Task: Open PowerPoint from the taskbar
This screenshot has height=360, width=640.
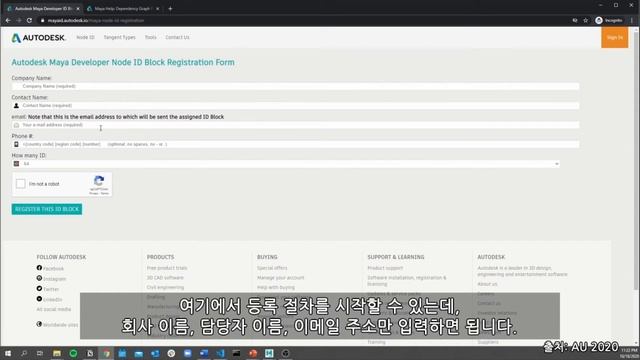Action: point(253,353)
